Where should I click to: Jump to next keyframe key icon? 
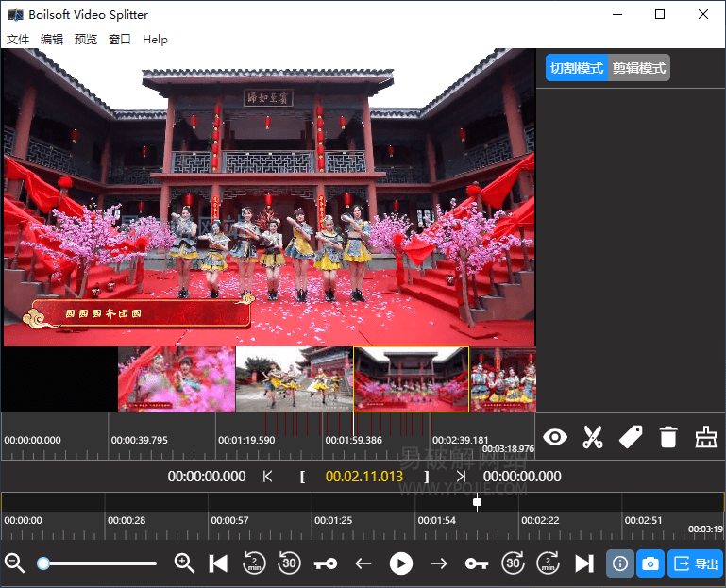pos(476,563)
